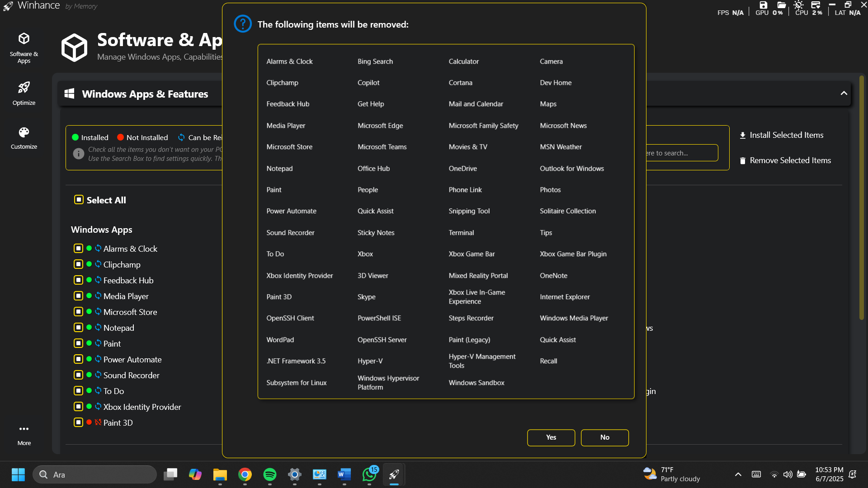Toggle the Paint 3D checkbox

point(78,422)
